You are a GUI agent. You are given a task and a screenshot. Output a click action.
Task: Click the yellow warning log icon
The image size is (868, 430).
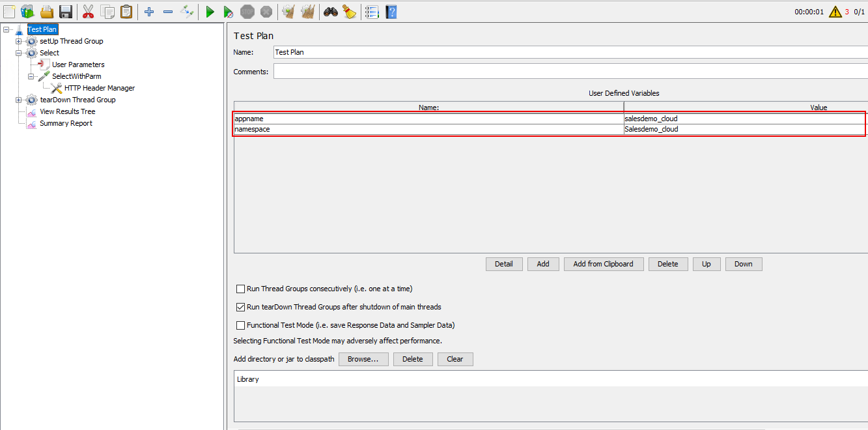(x=835, y=12)
